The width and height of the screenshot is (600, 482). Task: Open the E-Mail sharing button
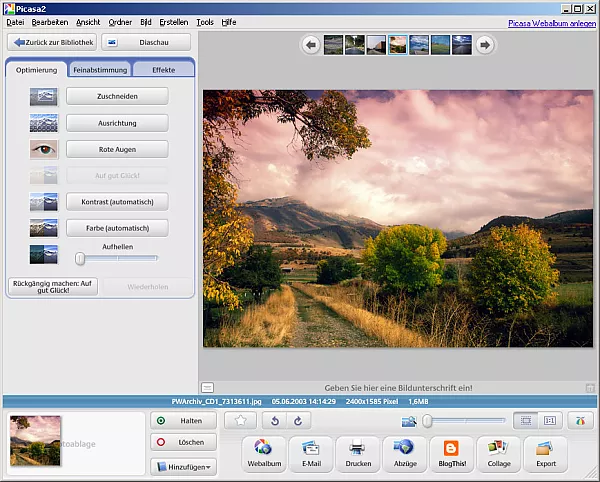click(x=309, y=452)
